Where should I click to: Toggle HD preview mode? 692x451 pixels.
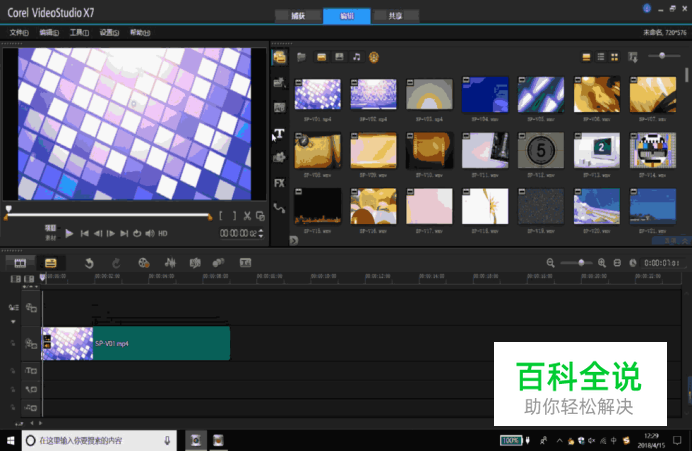coord(163,233)
